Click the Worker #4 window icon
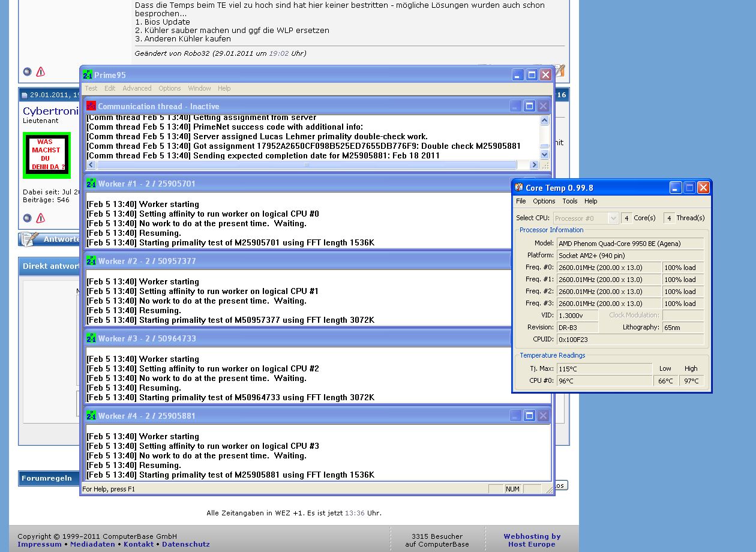 click(x=91, y=416)
